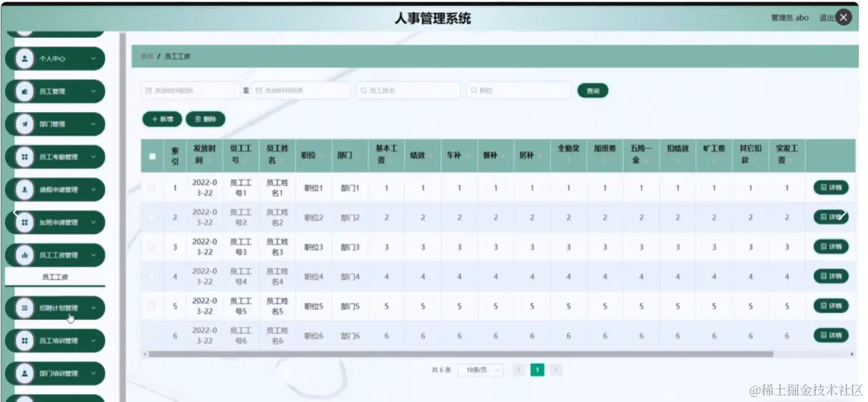
Task: Click the 职位5 cell
Action: [314, 306]
